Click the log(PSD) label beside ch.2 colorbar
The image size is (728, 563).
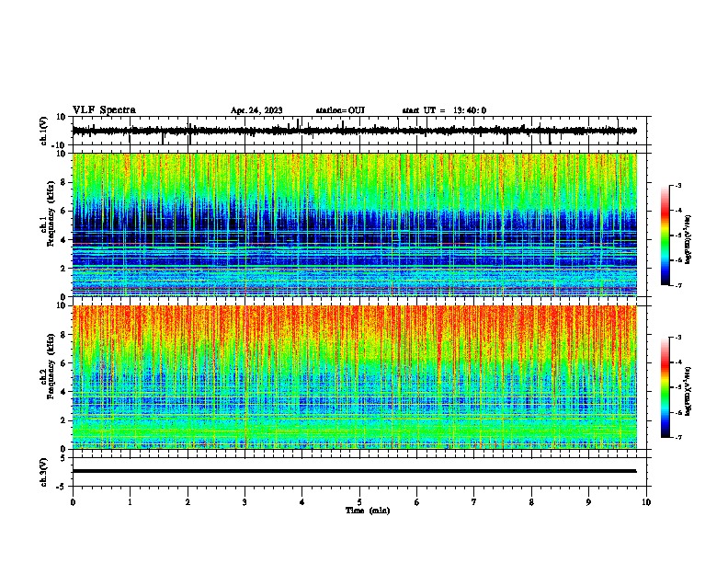point(688,390)
